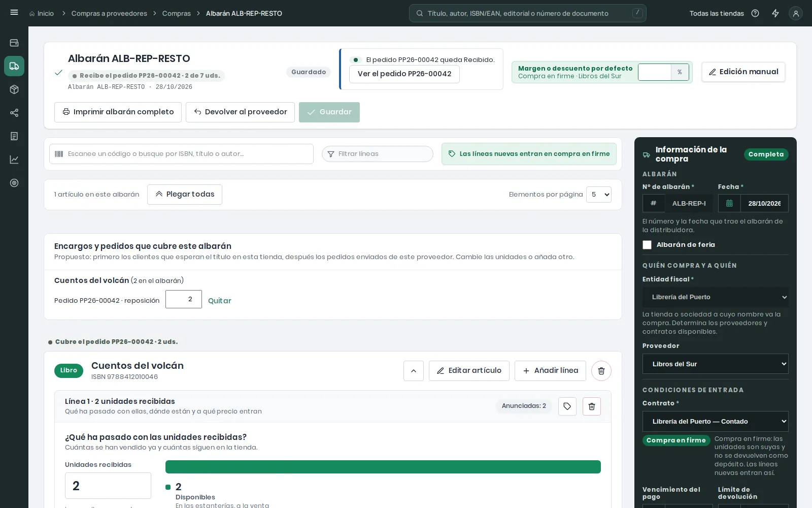812x508 pixels.
Task: Delete the article Cuentos del volcán
Action: pyautogui.click(x=601, y=371)
